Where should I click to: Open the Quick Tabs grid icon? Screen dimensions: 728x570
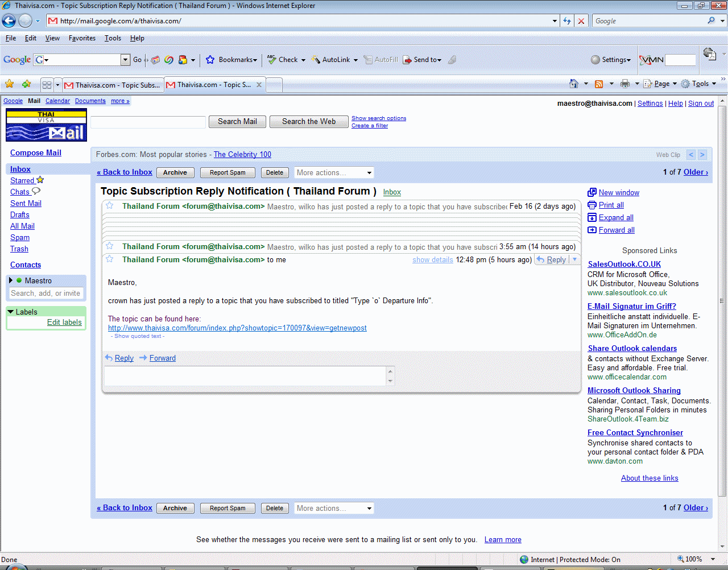point(47,85)
